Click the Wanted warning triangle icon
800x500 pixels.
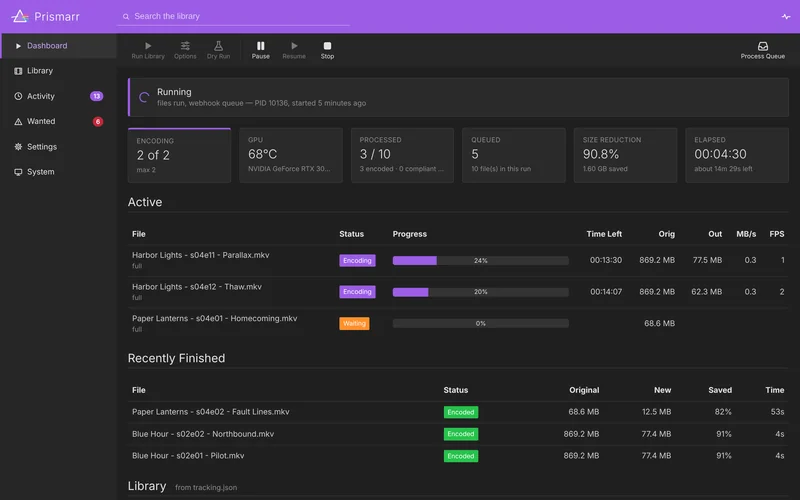click(18, 121)
